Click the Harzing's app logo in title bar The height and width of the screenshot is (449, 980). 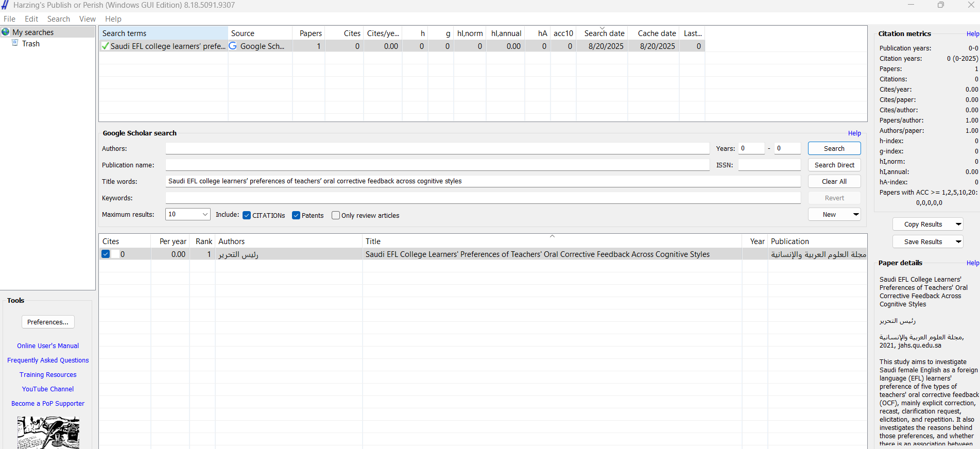pyautogui.click(x=5, y=5)
